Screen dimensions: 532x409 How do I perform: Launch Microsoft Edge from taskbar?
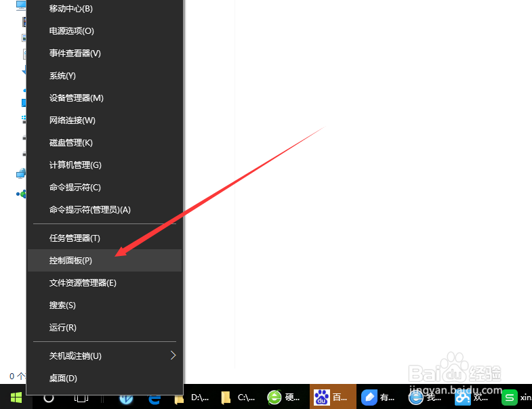(155, 399)
